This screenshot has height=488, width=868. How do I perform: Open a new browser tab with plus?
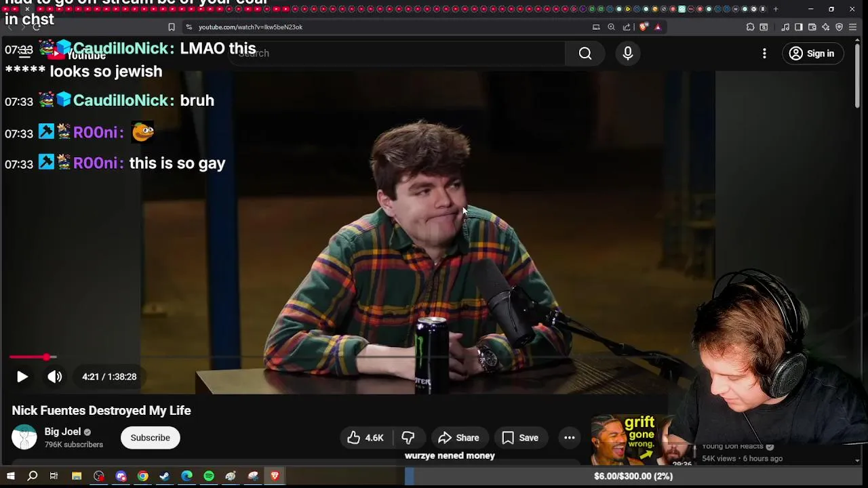[776, 9]
